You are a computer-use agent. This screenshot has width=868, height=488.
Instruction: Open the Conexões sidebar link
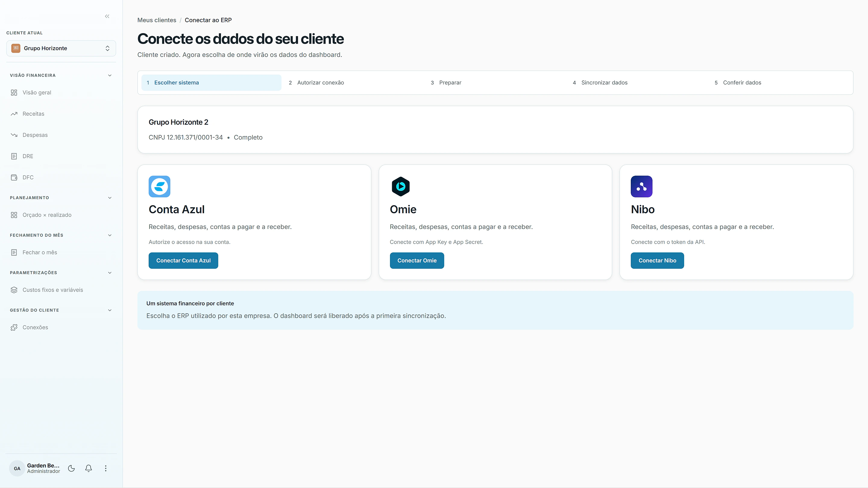[x=61, y=327]
